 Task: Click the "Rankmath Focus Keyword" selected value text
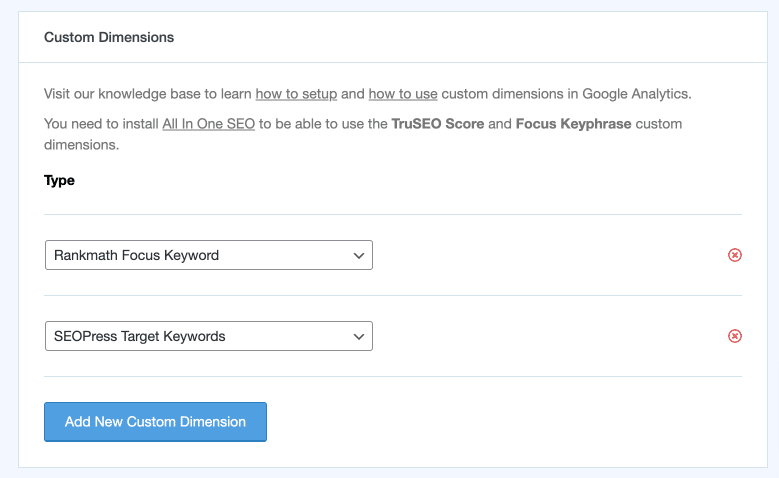click(x=136, y=255)
